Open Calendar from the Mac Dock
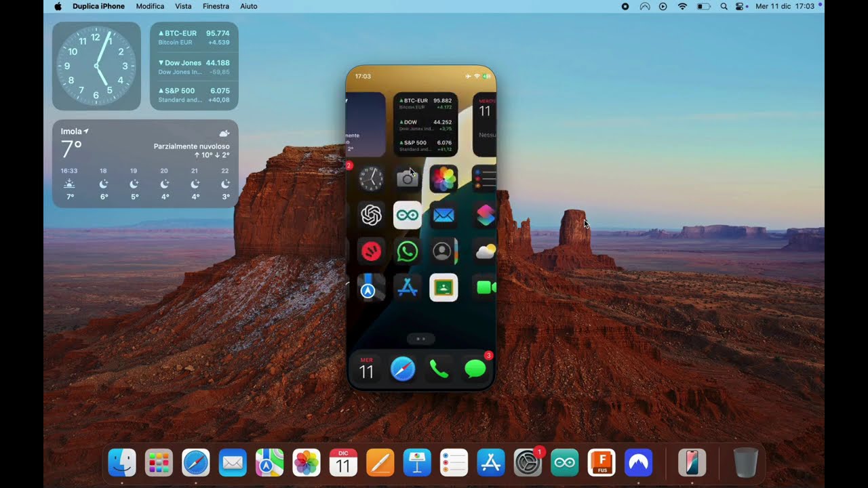 tap(343, 463)
